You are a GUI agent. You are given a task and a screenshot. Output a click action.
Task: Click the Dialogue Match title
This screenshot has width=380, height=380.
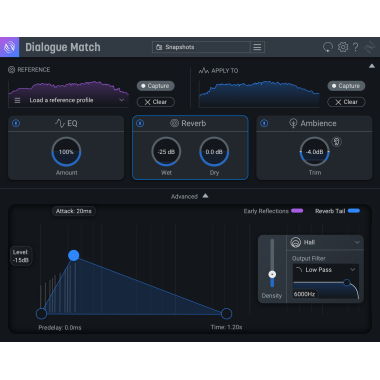(x=63, y=47)
